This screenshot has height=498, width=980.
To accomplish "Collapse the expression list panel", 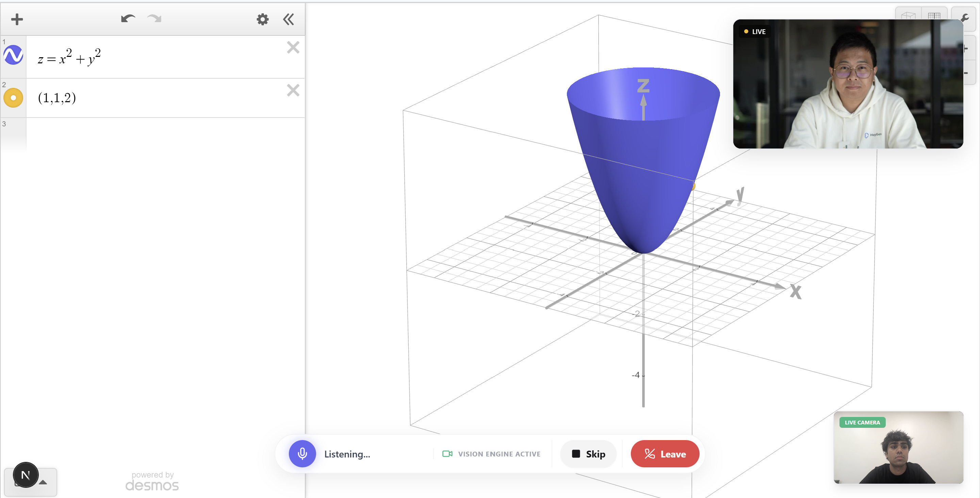I will point(288,19).
